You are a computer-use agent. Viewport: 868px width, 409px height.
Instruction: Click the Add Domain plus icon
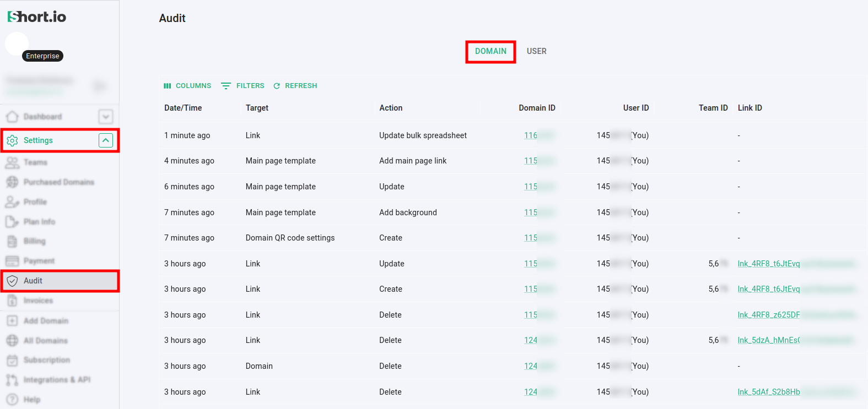(12, 321)
